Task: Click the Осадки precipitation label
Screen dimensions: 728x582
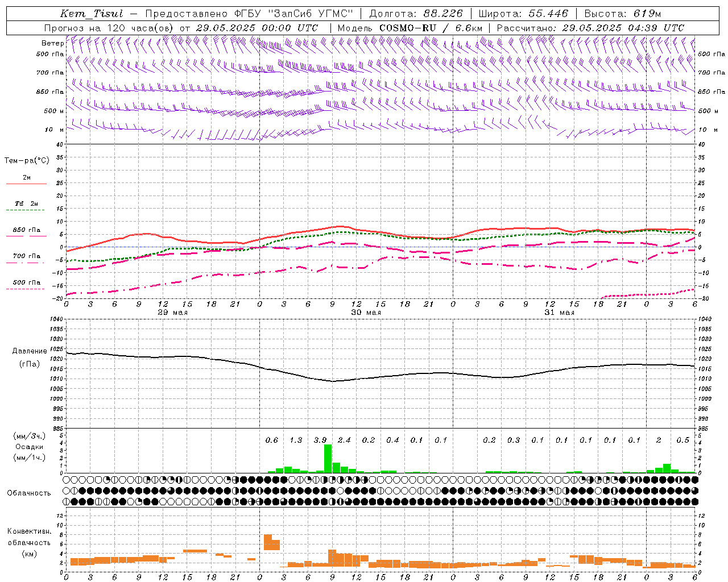Action: (30, 447)
